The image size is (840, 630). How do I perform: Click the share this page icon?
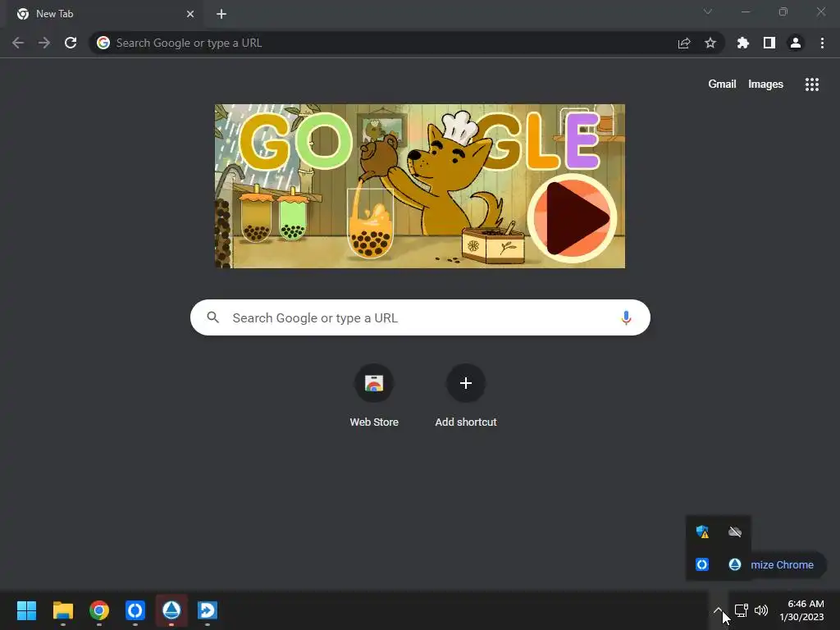[x=684, y=43]
